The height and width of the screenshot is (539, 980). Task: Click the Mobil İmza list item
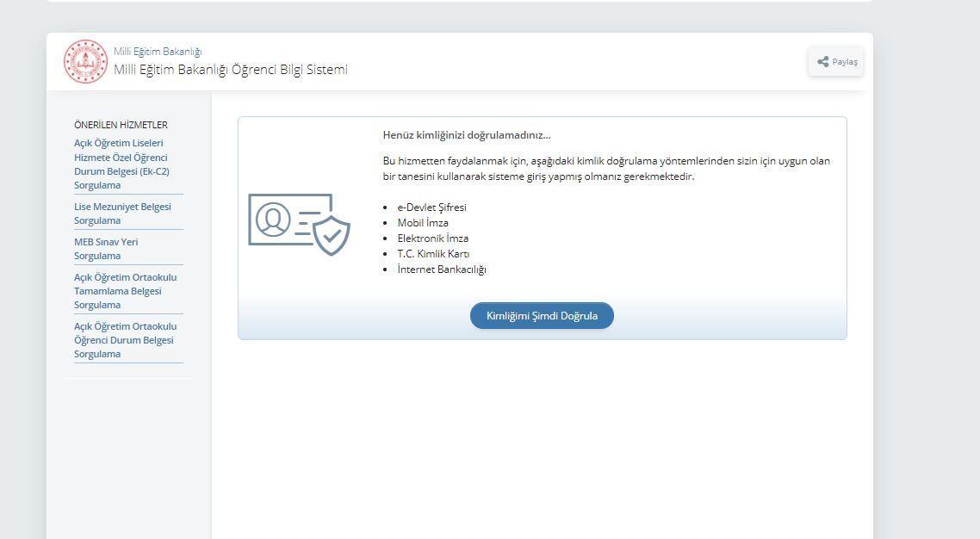click(423, 223)
